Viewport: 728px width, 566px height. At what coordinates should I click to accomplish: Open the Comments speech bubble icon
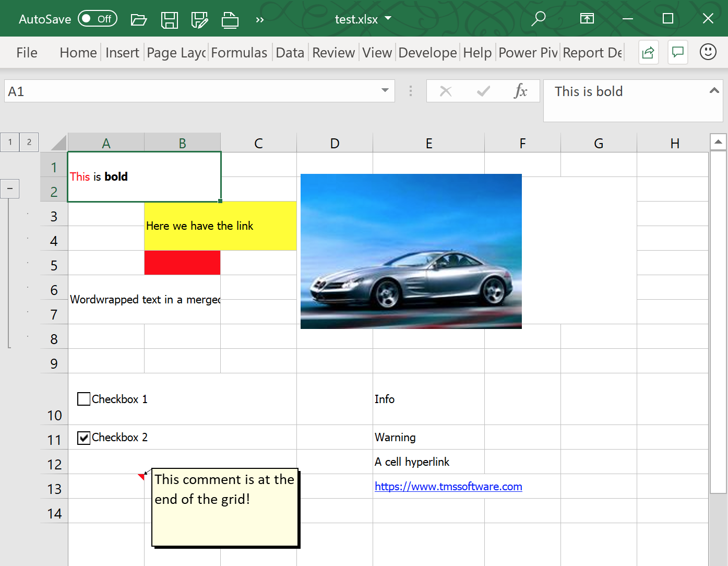678,52
